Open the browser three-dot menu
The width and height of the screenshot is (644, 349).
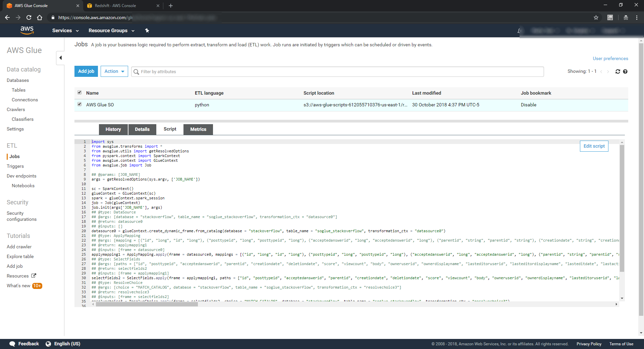pyautogui.click(x=637, y=17)
